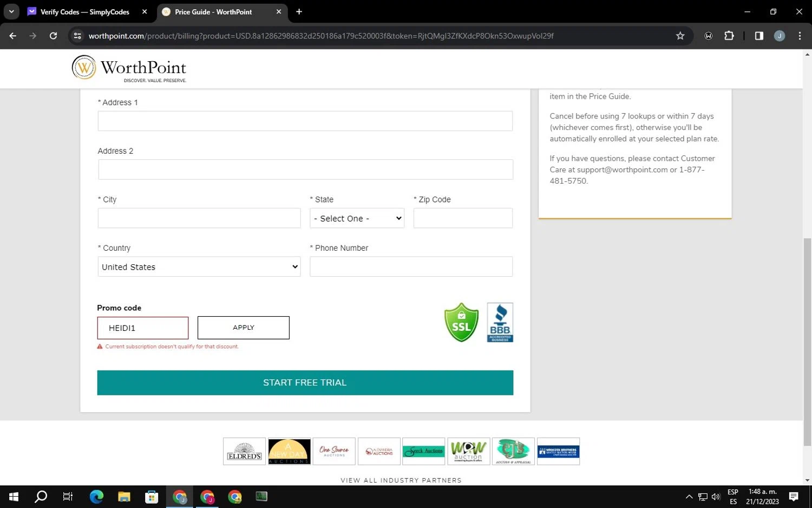Click the BBB accredited business badge
The width and height of the screenshot is (812, 508).
[500, 322]
